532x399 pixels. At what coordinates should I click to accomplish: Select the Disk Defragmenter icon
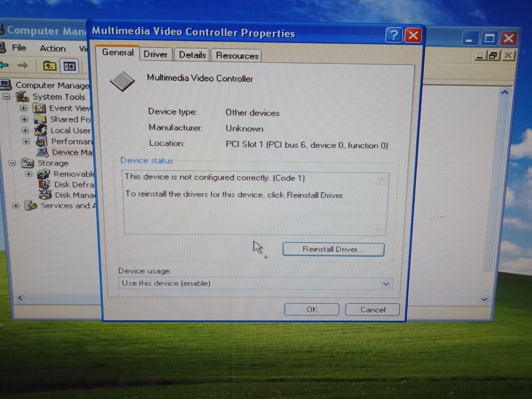(x=45, y=184)
